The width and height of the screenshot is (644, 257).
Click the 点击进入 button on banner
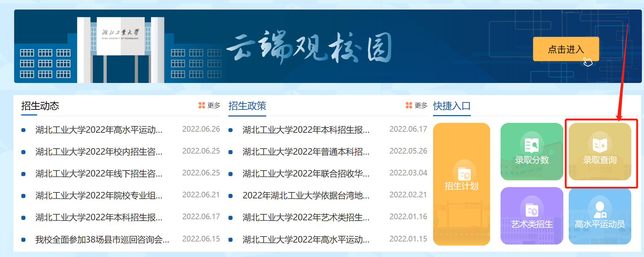point(566,49)
